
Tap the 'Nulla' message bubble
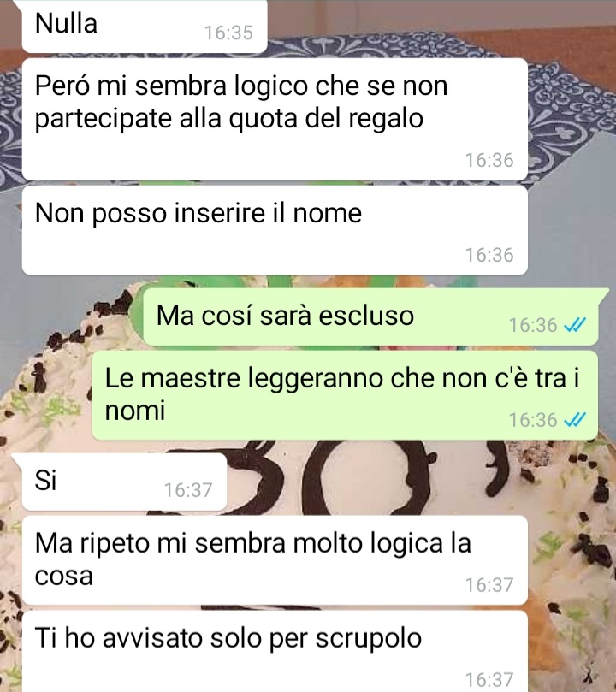145,26
